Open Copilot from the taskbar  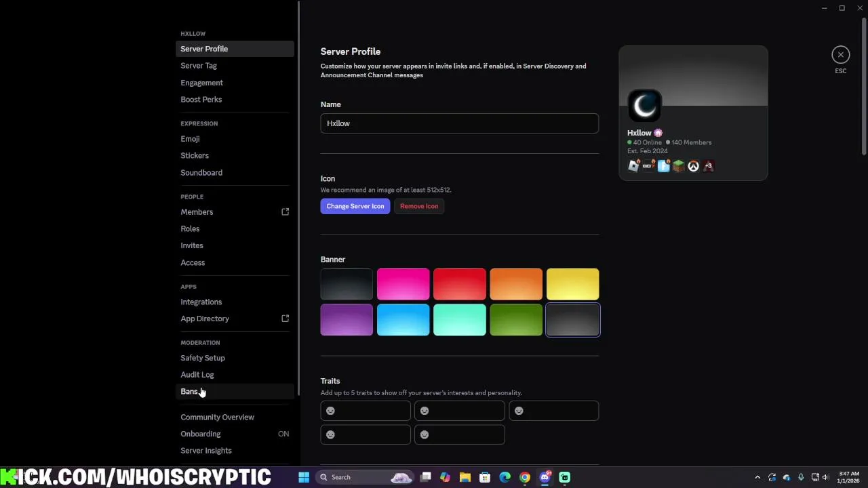[445, 477]
